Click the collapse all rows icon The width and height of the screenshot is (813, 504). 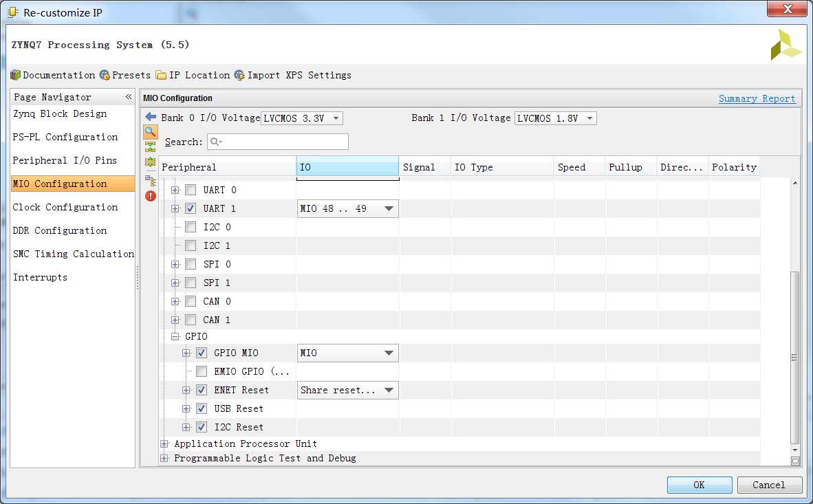point(151,146)
